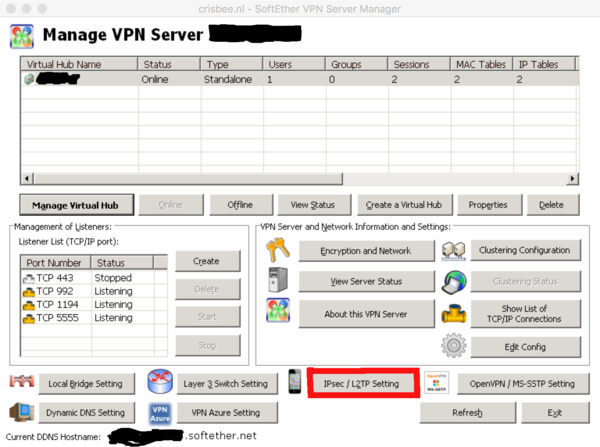This screenshot has width=600, height=447.
Task: Show List of TCP/IP Connections
Action: (x=525, y=313)
